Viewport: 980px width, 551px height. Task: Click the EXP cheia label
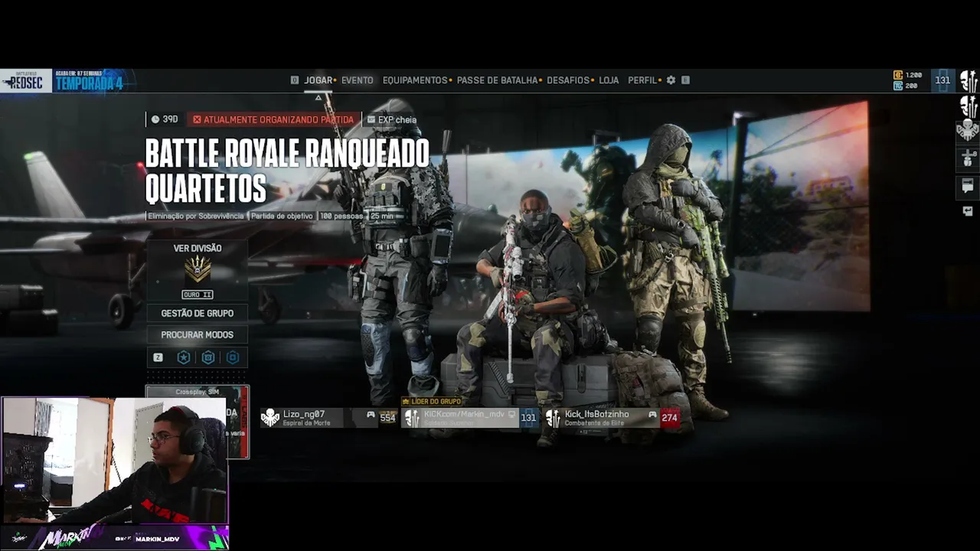click(x=397, y=119)
